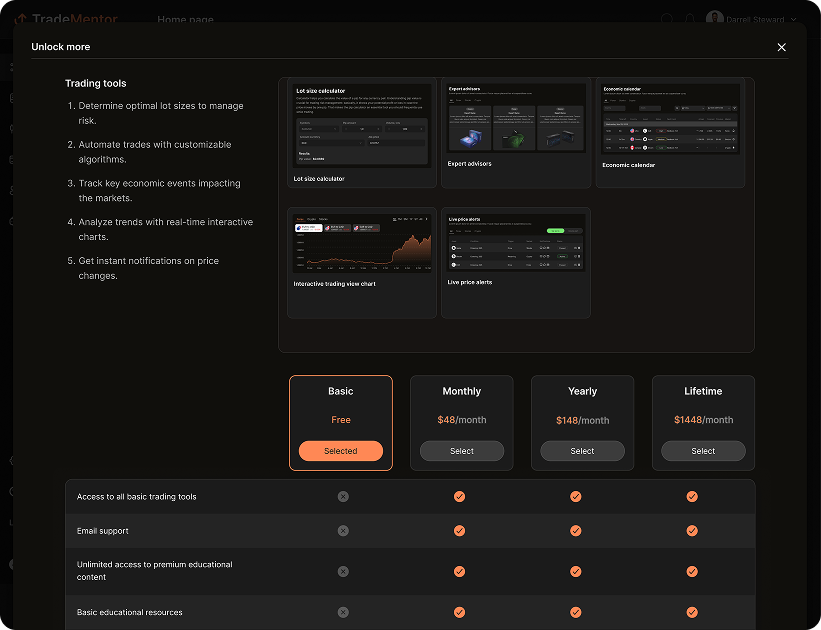Select the Lifetime plan button
Image resolution: width=821 pixels, height=630 pixels.
pos(703,451)
